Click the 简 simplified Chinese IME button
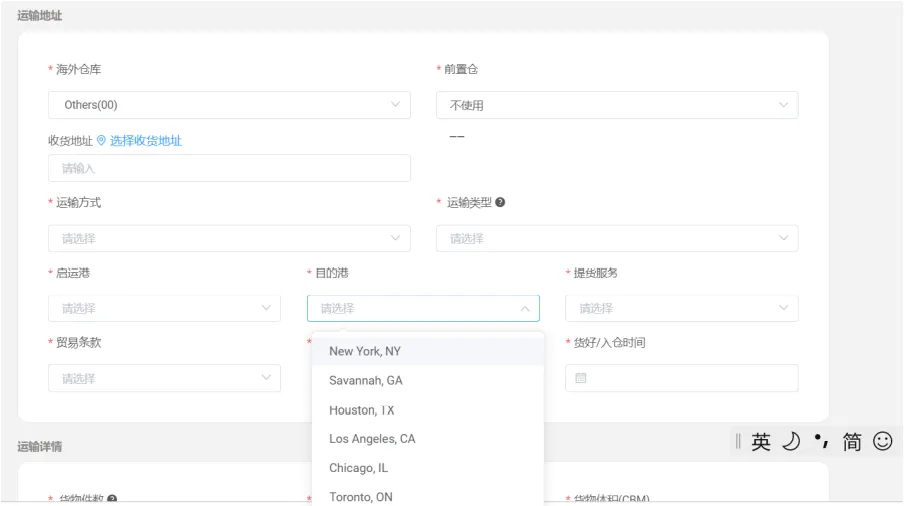Image resolution: width=904 pixels, height=506 pixels. (x=851, y=442)
